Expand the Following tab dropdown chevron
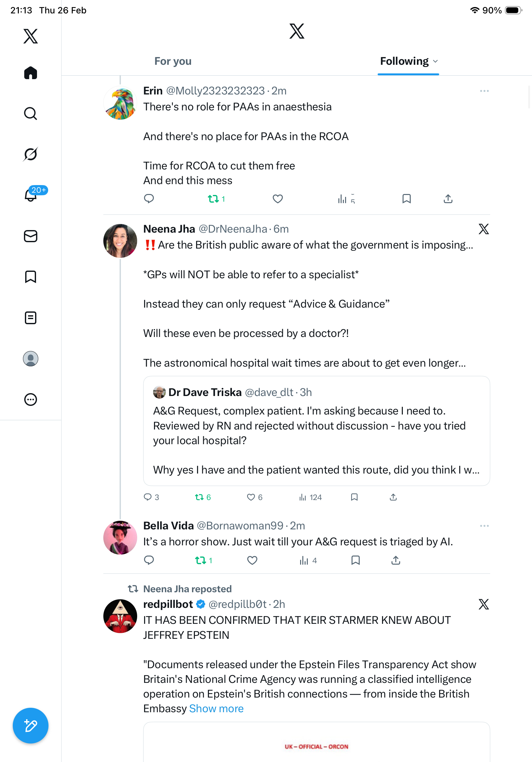This screenshot has width=532, height=762. point(435,61)
